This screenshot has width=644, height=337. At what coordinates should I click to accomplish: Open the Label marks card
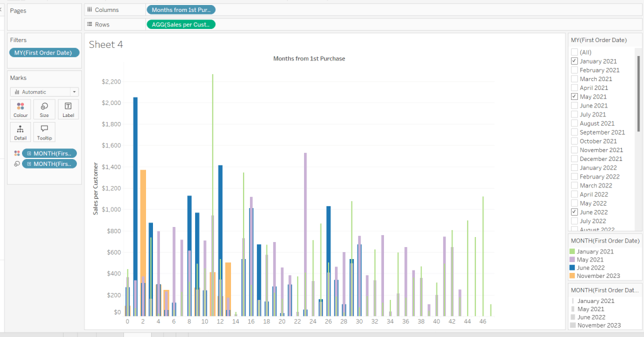point(68,109)
